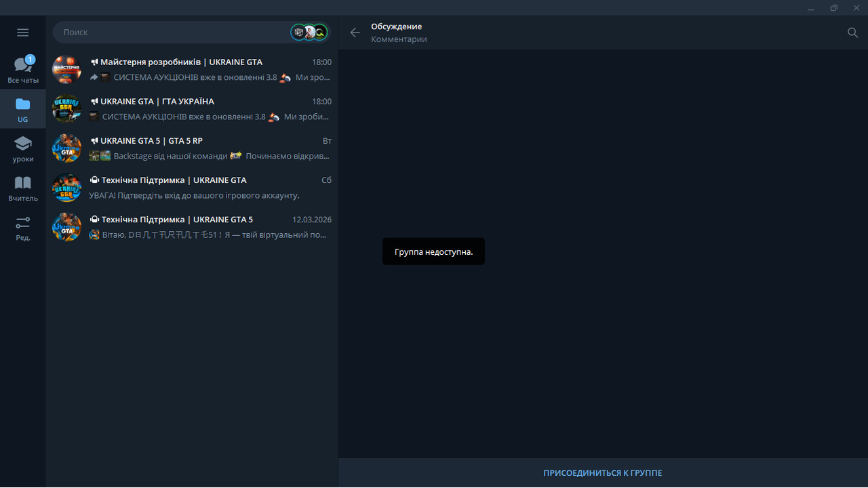868x488 pixels.
Task: Click message preview "УВАГА! Підтвердіть вхід"
Action: click(194, 195)
